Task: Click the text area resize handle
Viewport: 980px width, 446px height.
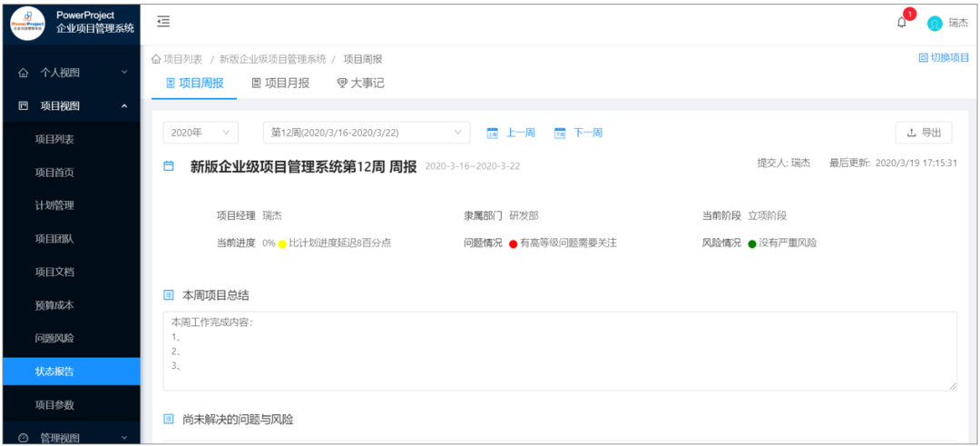Action: (x=953, y=387)
